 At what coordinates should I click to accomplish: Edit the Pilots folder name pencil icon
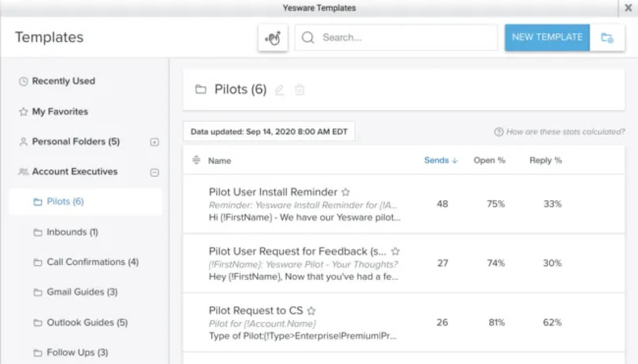279,89
